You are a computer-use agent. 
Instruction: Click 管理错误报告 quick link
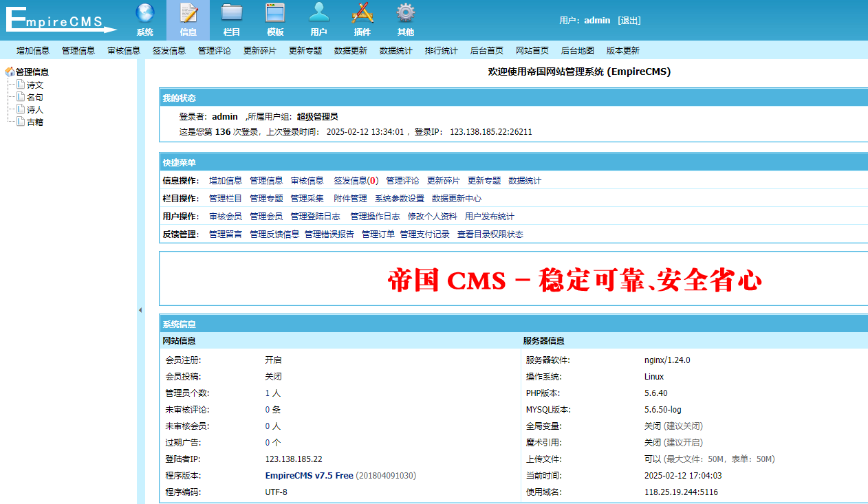tap(329, 234)
